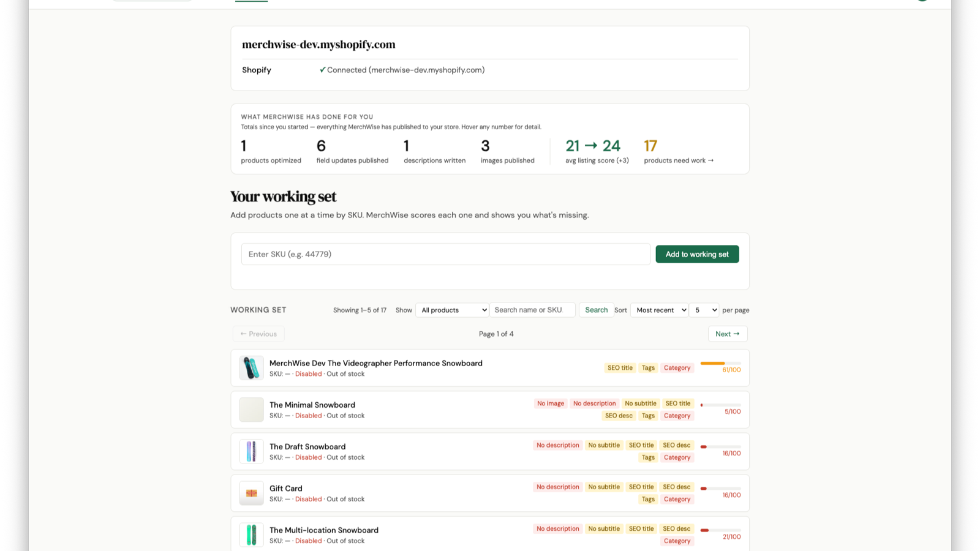Image resolution: width=980 pixels, height=551 pixels.
Task: Open the per page count dropdown
Action: [704, 310]
